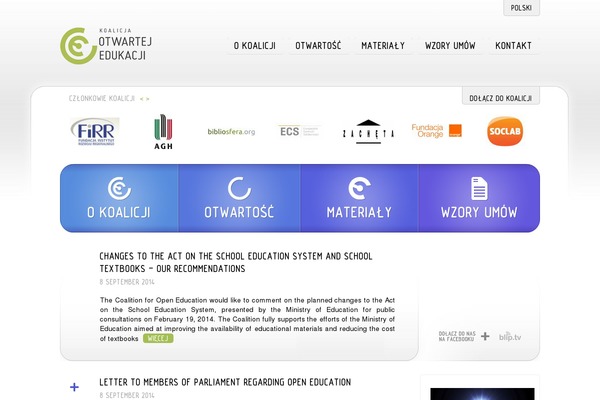Click the O Koalicji icon in blue banner
Screen dimensions: 600x400
tap(119, 188)
